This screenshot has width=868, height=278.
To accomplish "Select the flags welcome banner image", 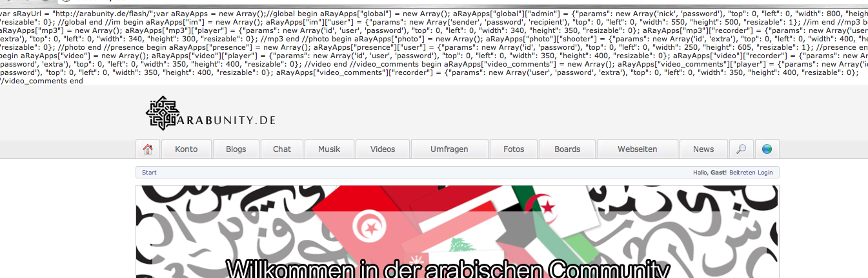I will pyautogui.click(x=457, y=231).
